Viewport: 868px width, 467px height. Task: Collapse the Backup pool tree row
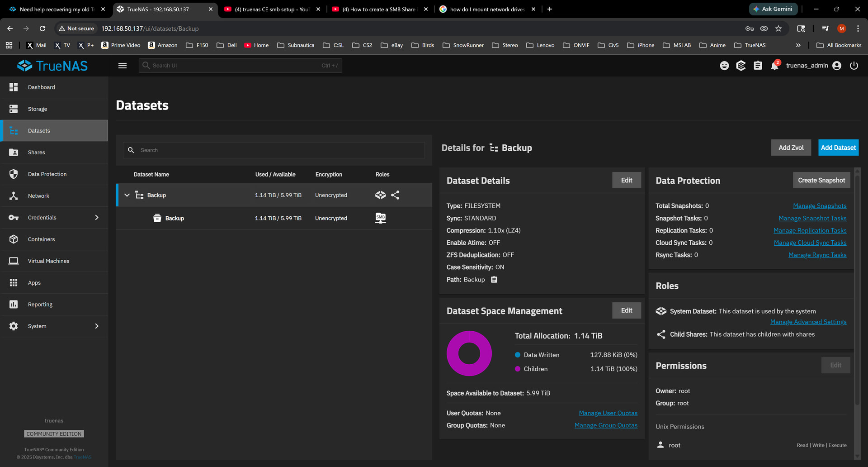[x=127, y=195]
